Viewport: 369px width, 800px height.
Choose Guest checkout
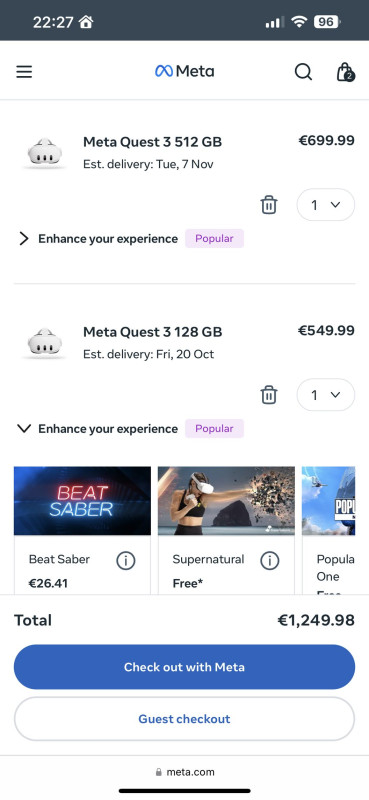point(184,719)
